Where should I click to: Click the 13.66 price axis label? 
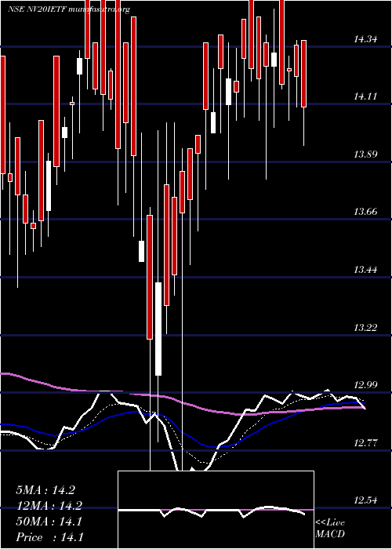click(365, 212)
